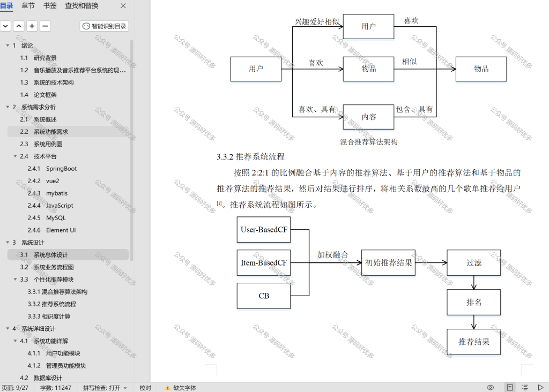
Task: Click the plus promote-level button
Action: click(32, 26)
